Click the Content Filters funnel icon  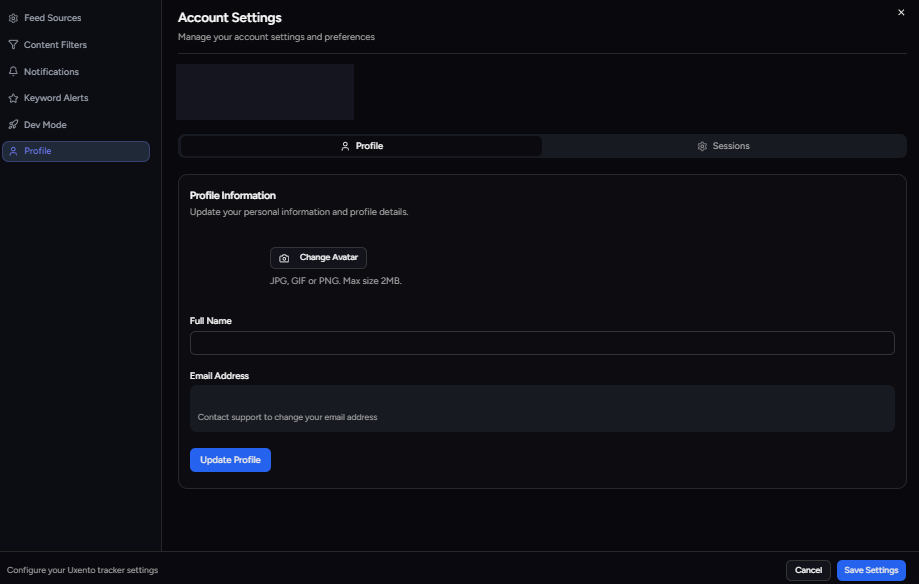click(13, 44)
